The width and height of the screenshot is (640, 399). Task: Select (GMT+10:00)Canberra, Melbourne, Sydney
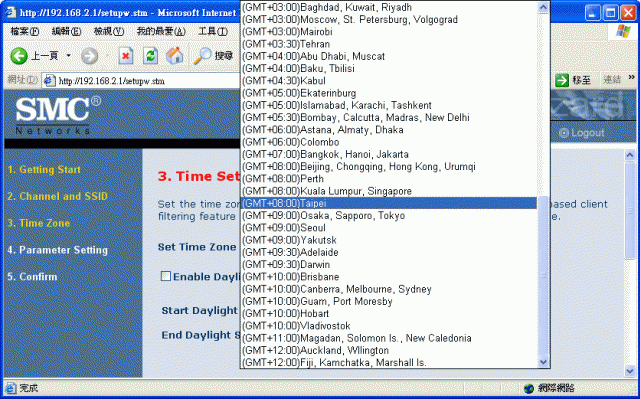389,289
